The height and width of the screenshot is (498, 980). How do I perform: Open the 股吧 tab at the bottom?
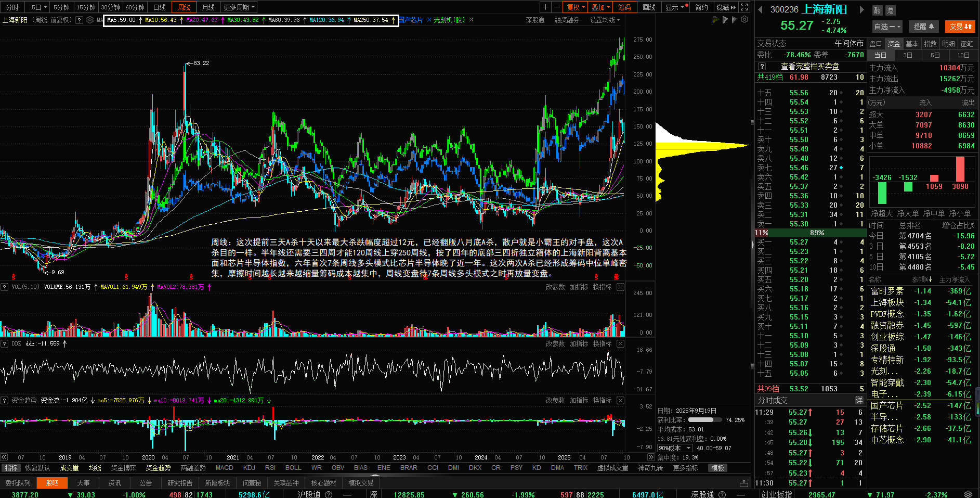click(x=53, y=483)
